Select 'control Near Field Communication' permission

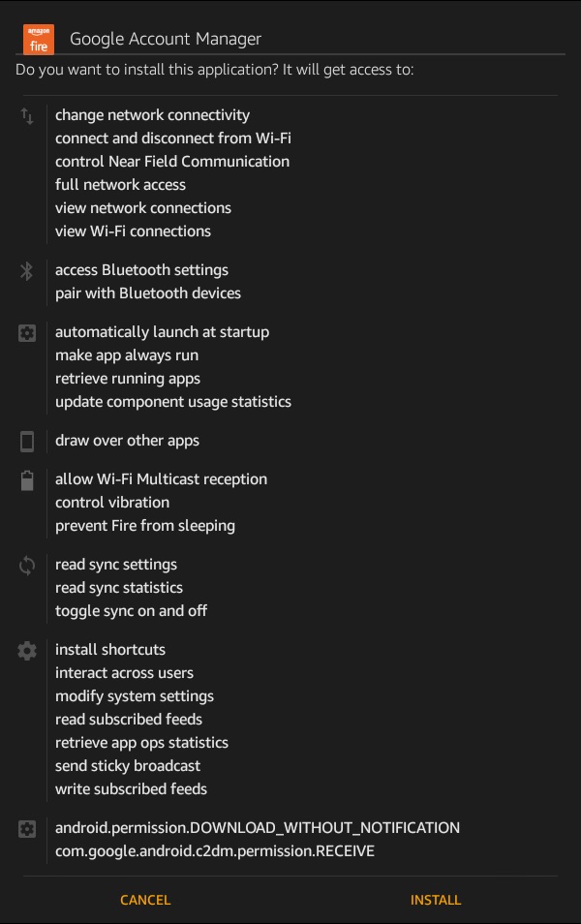click(x=172, y=162)
